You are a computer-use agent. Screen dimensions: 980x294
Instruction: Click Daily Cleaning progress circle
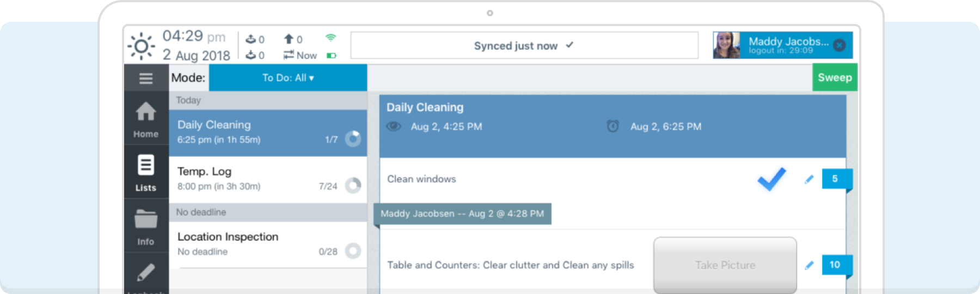point(353,139)
